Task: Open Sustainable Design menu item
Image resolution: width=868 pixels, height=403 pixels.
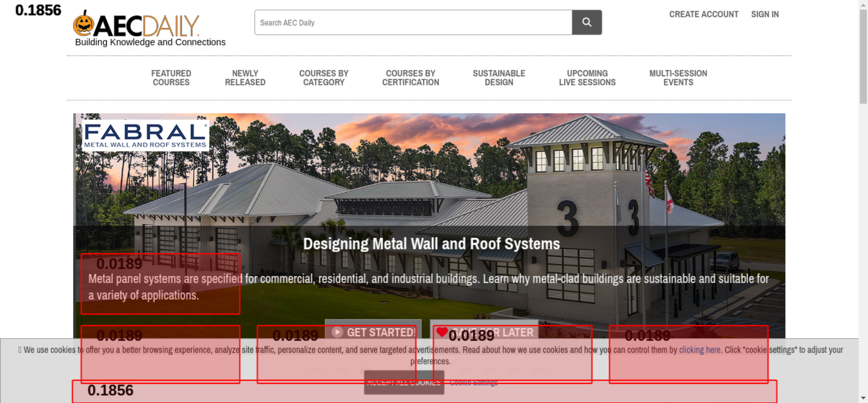Action: pyautogui.click(x=499, y=78)
